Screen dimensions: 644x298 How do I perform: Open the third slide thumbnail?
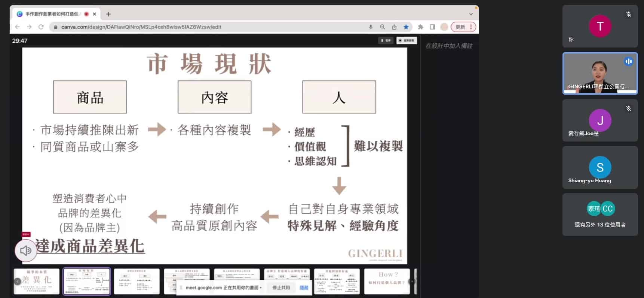tap(137, 281)
